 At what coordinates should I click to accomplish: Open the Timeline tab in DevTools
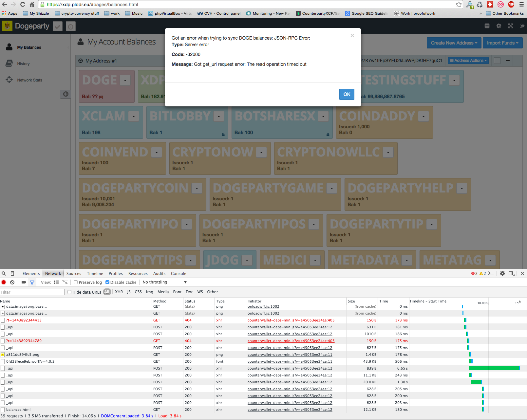(95, 274)
